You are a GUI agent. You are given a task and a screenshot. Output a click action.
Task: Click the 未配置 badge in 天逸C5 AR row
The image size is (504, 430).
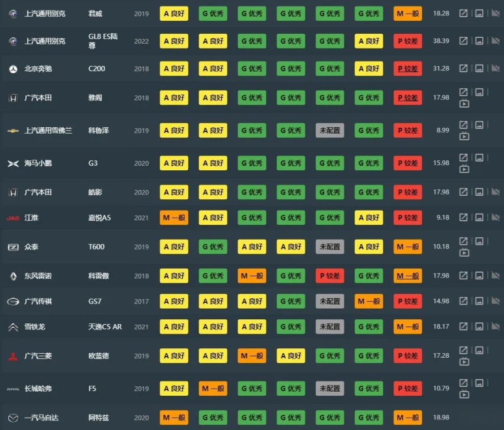pos(329,326)
